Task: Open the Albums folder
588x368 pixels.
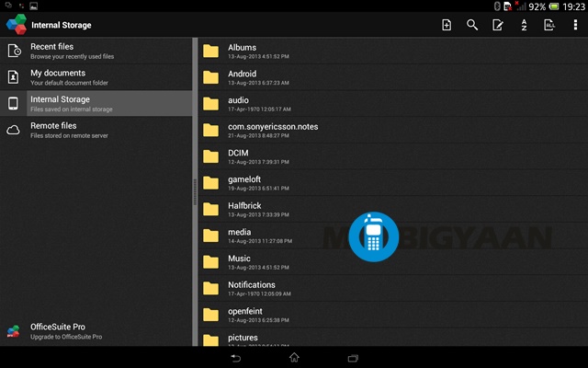Action: 393,52
